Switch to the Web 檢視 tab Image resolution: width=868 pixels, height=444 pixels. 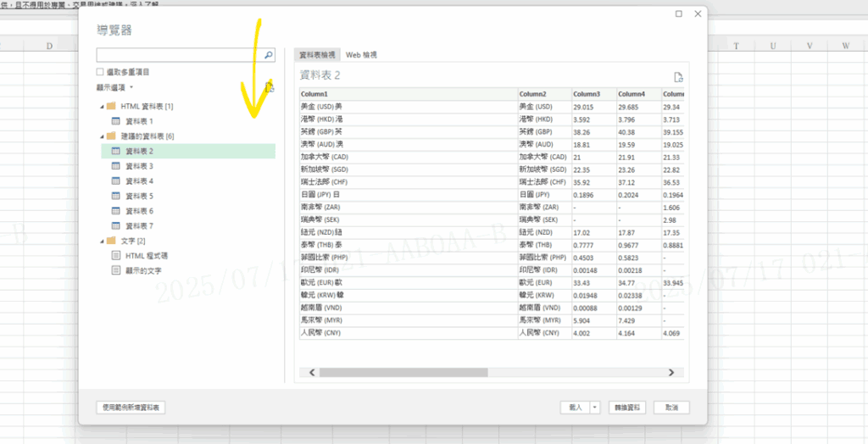click(x=361, y=55)
